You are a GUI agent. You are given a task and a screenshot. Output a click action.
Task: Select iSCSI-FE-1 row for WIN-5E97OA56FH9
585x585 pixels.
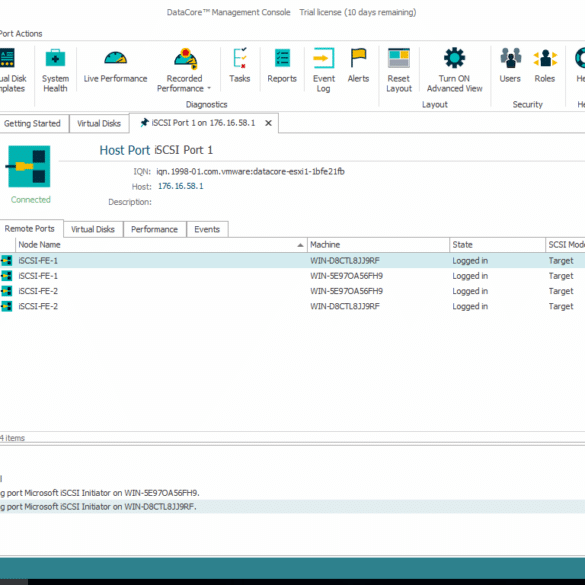(x=292, y=276)
